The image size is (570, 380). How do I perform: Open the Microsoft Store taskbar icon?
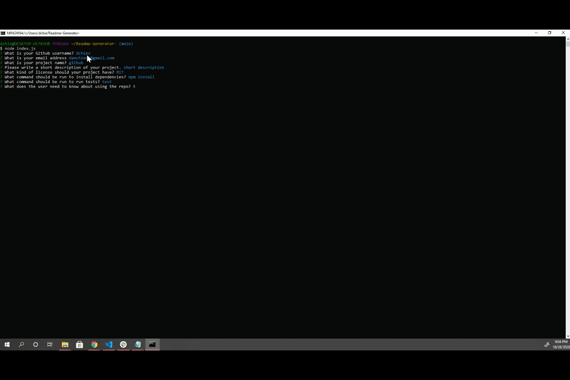80,344
